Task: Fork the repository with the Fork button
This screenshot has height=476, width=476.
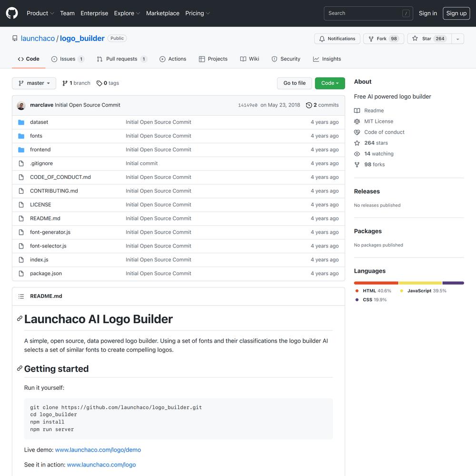Action: click(383, 39)
